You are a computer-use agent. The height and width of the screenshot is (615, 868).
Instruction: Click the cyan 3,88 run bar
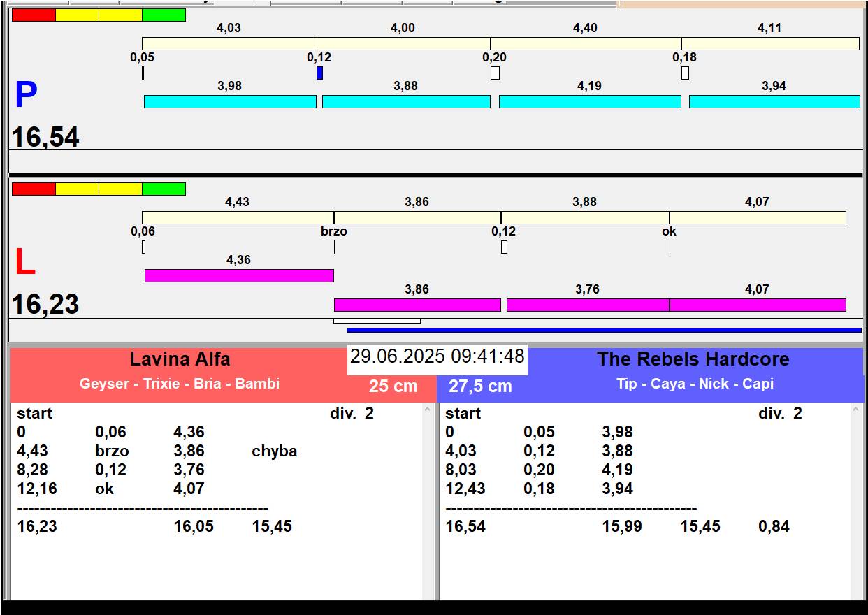406,101
